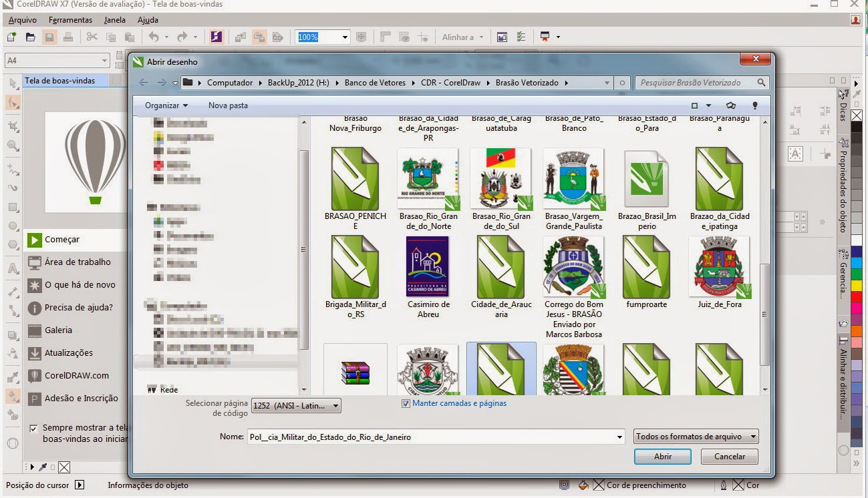The width and height of the screenshot is (868, 498).
Task: Click the Abrir button
Action: pyautogui.click(x=663, y=457)
